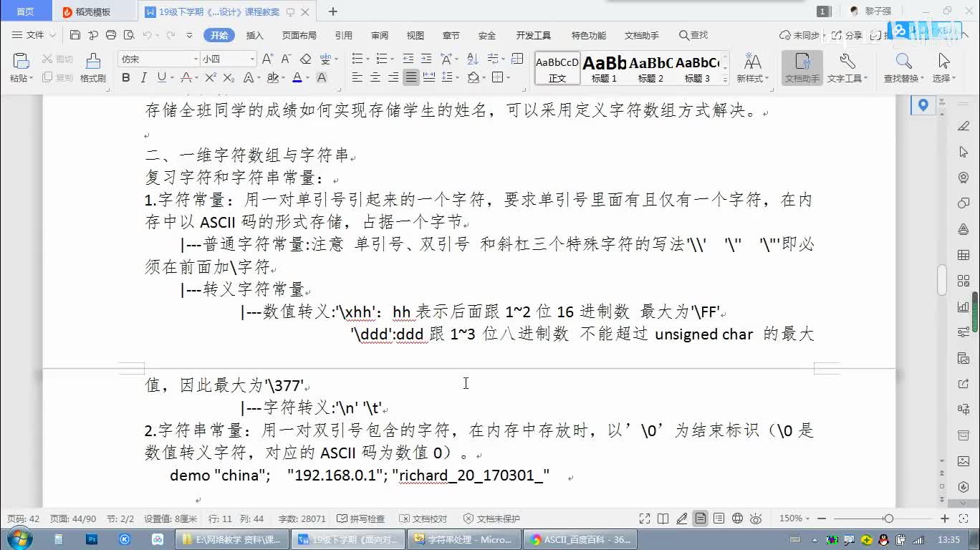Click the Format Painter (格式刷) icon
980x550 pixels.
click(x=92, y=67)
